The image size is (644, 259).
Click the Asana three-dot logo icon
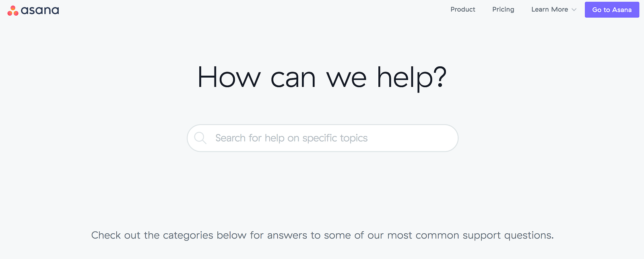pos(13,11)
